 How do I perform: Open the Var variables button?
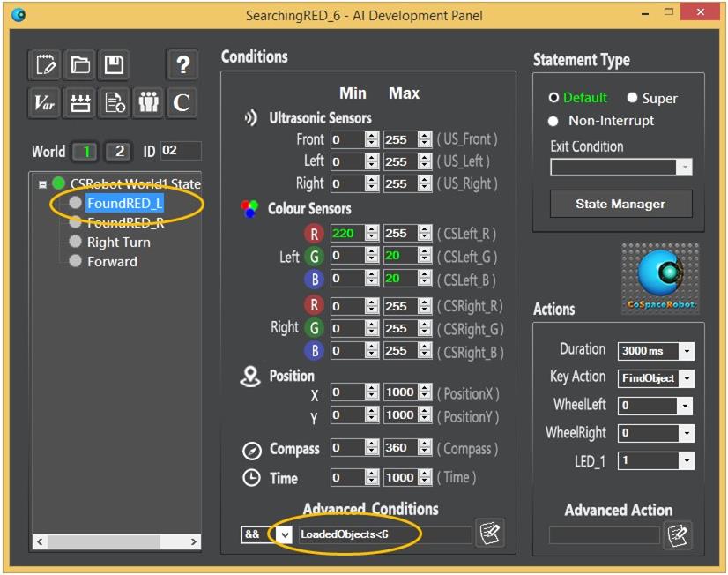(44, 102)
